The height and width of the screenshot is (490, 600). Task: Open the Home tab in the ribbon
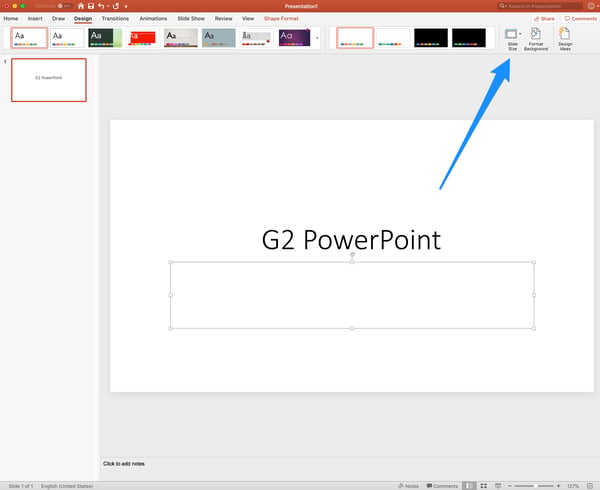click(x=11, y=18)
